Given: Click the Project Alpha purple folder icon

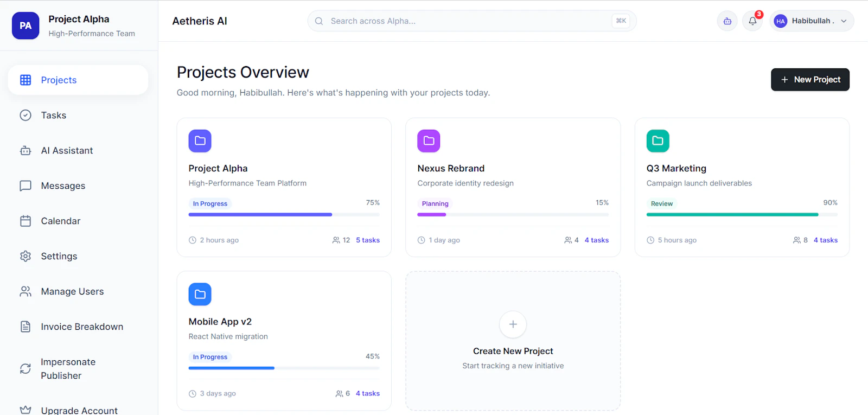Looking at the screenshot, I should (200, 141).
